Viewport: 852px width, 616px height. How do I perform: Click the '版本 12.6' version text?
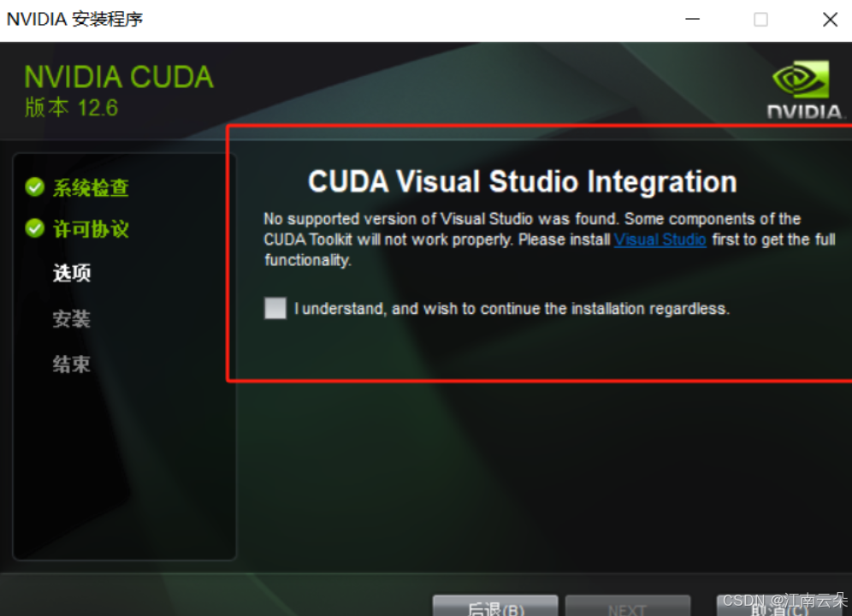point(71,108)
